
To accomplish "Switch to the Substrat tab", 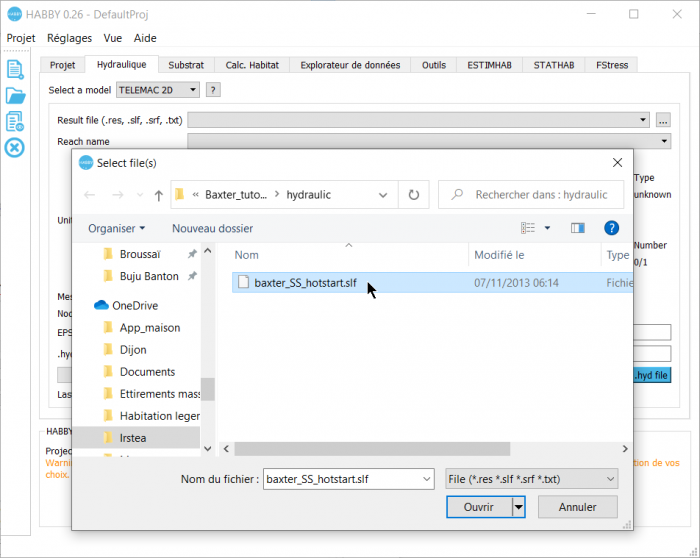I will point(186,65).
